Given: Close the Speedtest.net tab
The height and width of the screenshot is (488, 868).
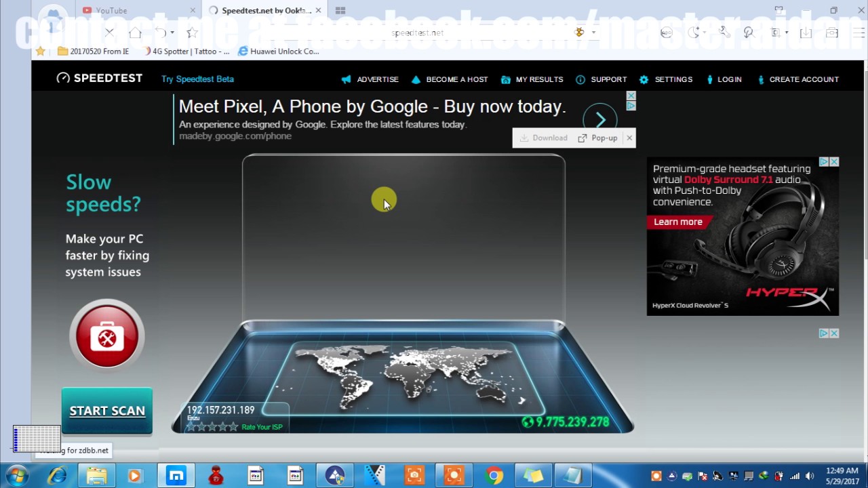Looking at the screenshot, I should pyautogui.click(x=318, y=10).
